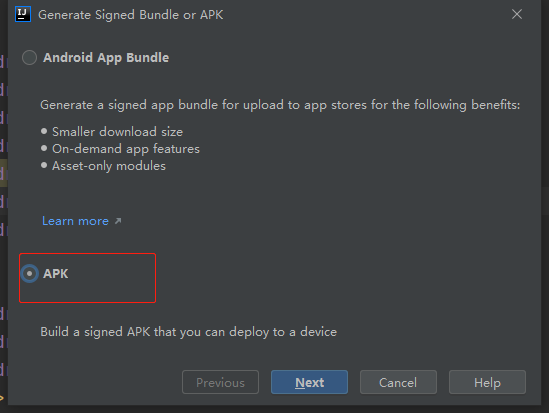
Task: Click the Android App Bundle label text
Action: coord(106,58)
